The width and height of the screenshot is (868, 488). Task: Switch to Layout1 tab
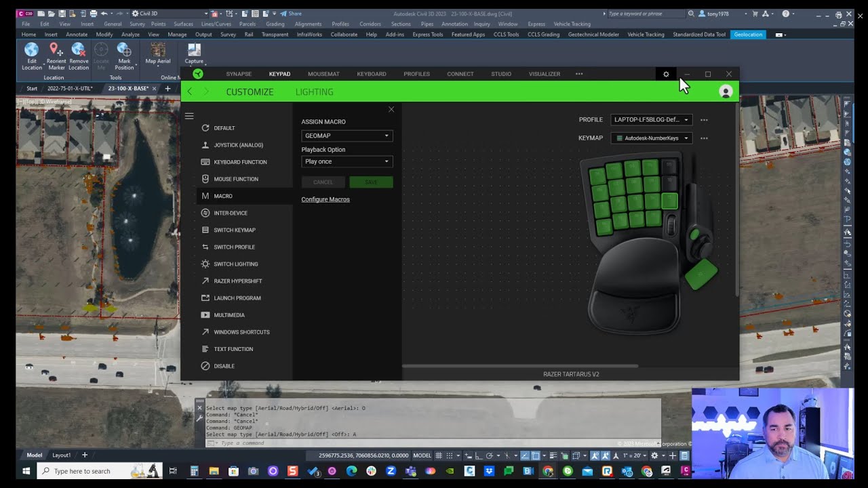[x=62, y=455]
